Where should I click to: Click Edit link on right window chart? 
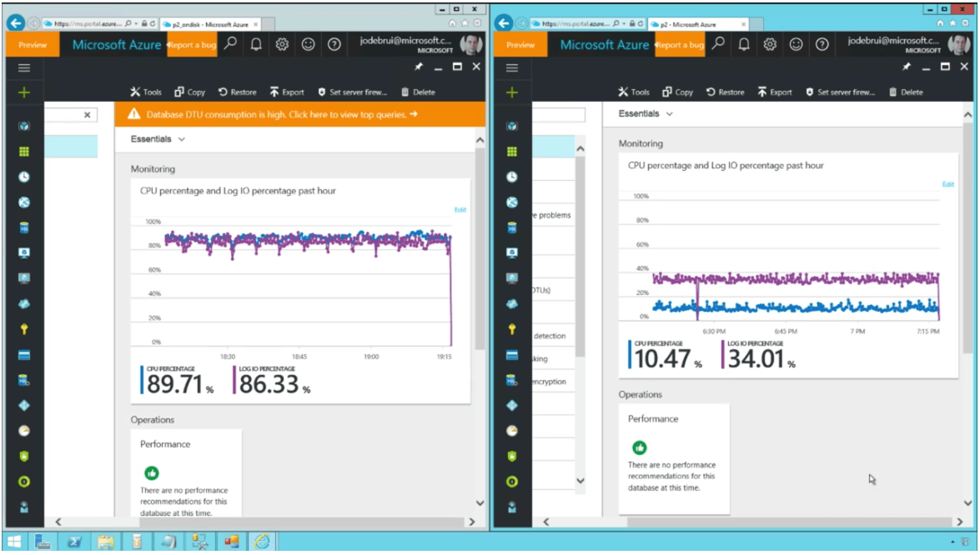coord(947,184)
